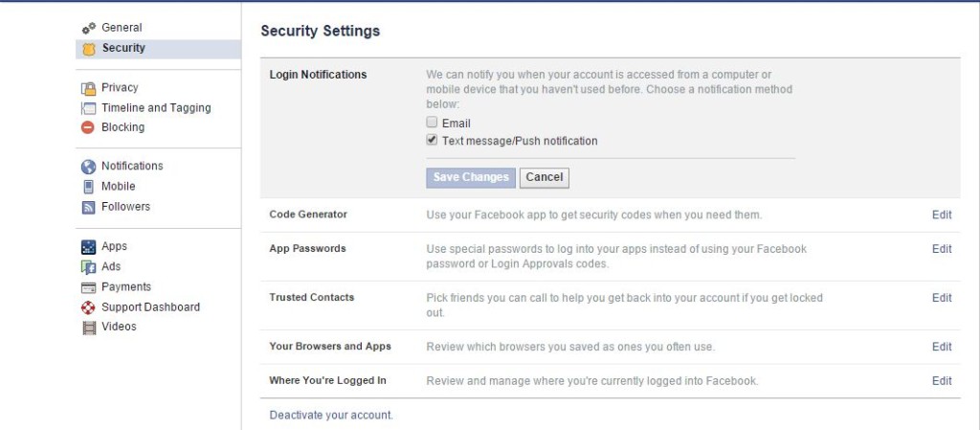Go to the Payments settings section
This screenshot has height=430, width=980.
[126, 287]
